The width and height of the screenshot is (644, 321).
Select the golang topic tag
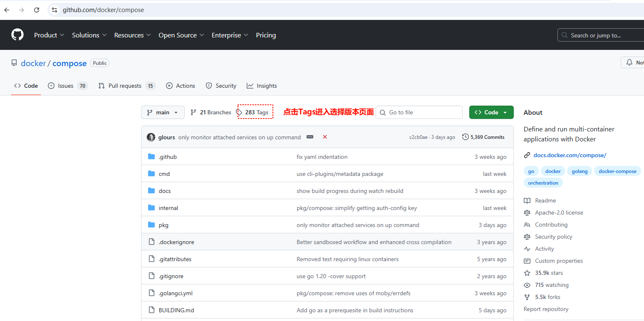click(x=580, y=171)
